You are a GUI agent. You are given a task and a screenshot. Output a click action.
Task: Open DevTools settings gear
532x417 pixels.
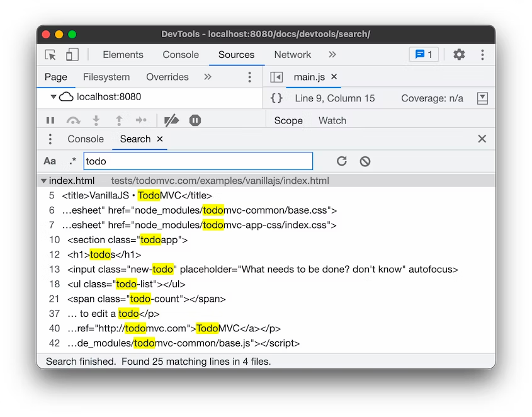coord(459,55)
